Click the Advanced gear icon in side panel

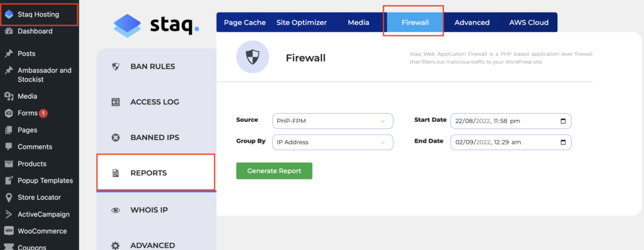pos(116,246)
